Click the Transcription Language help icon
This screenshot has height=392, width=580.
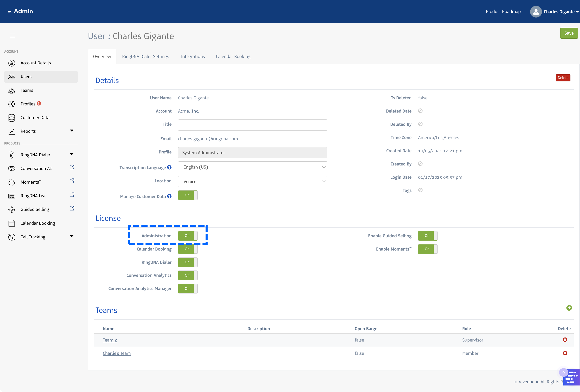(170, 167)
